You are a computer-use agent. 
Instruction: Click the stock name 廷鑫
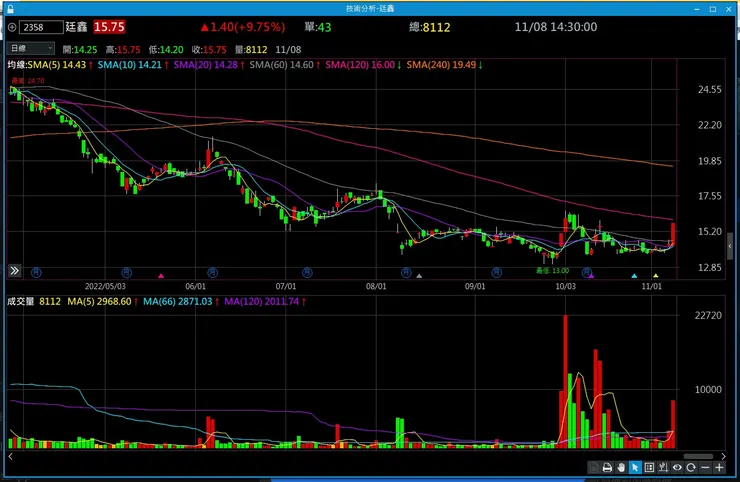click(76, 27)
